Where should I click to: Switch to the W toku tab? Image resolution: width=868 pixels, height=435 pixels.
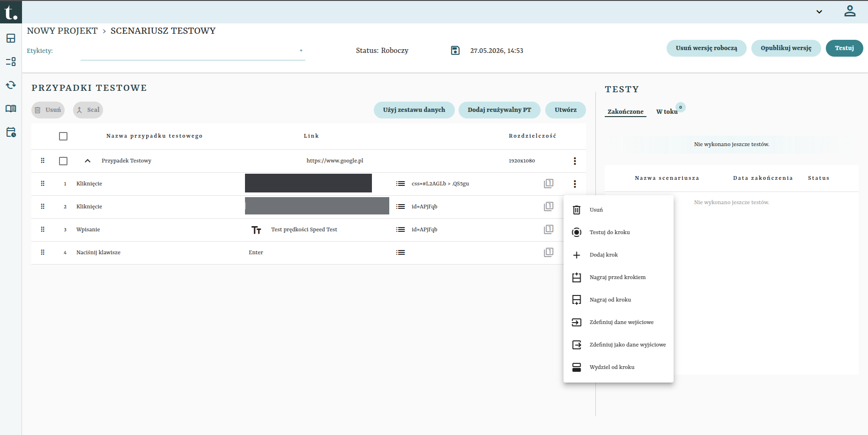pos(667,111)
